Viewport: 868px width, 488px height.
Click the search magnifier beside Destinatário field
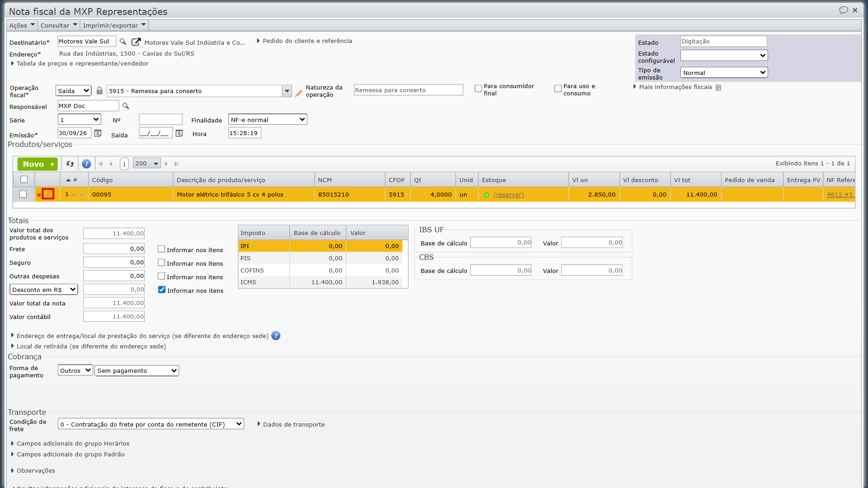(123, 42)
